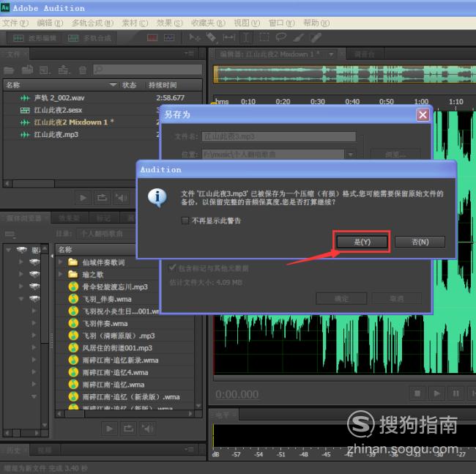Screen dimensions: 476x474
Task: Click the Play button in editor transport
Action: click(436, 393)
